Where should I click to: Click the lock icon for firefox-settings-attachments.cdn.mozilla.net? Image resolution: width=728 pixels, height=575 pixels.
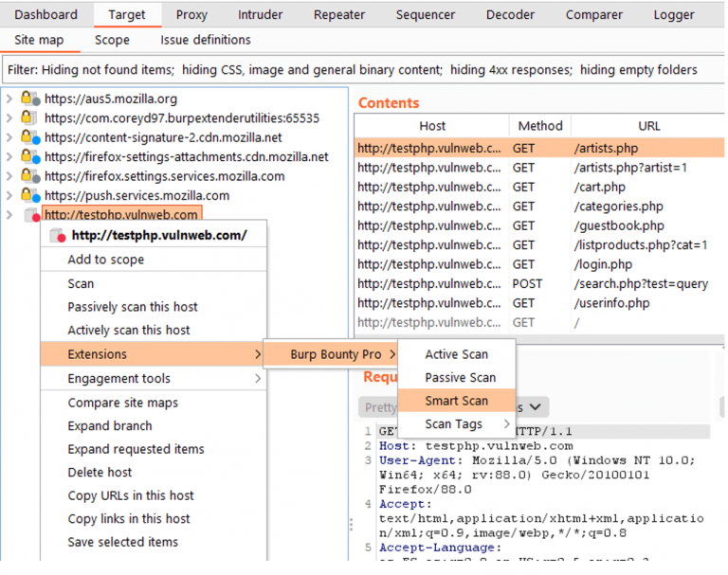[x=30, y=157]
